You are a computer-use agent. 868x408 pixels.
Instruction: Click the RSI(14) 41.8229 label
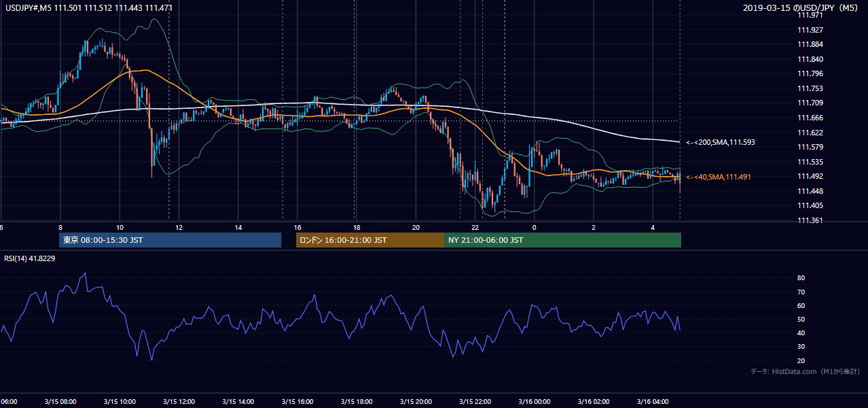(30, 258)
